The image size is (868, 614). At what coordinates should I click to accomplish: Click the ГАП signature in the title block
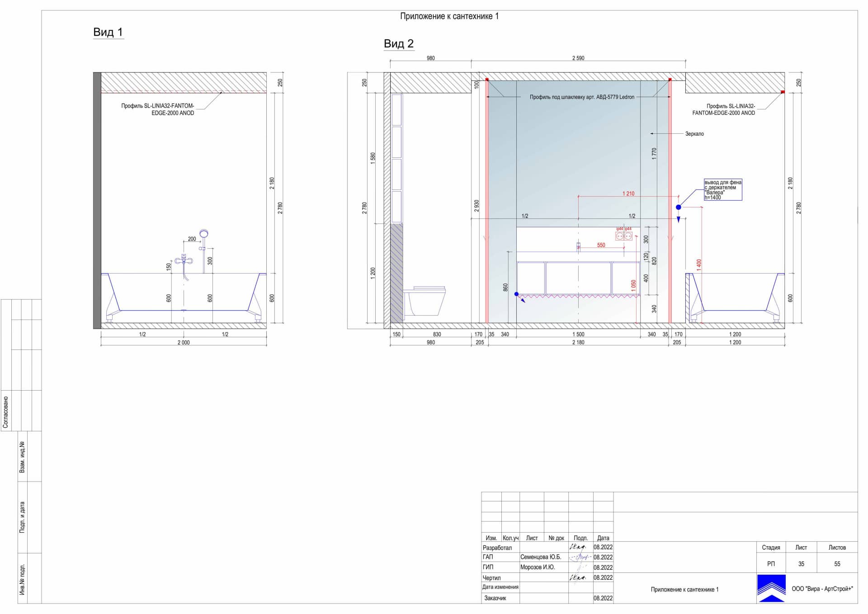(x=580, y=557)
